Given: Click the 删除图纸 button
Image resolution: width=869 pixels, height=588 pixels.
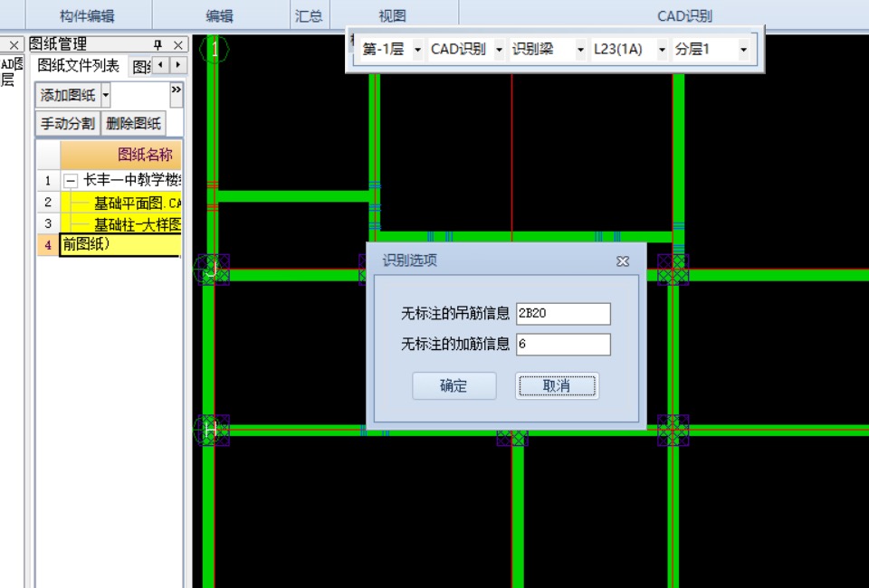Looking at the screenshot, I should click(133, 123).
